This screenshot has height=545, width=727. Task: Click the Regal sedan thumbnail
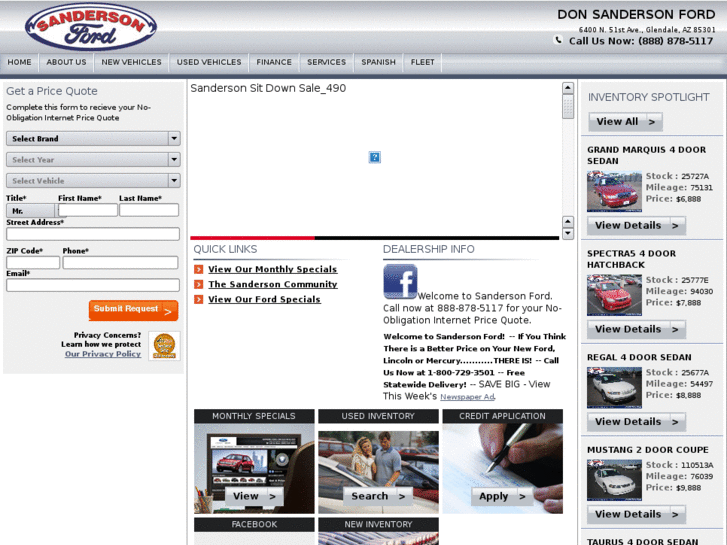[614, 387]
